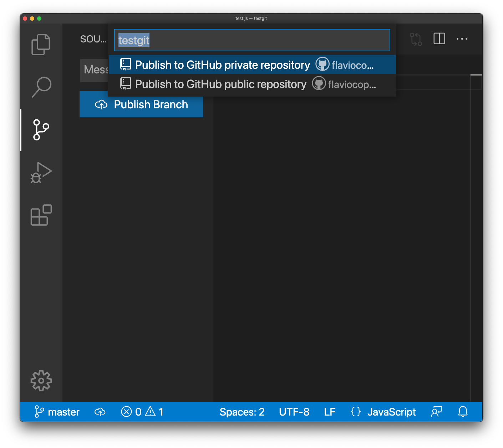The height and width of the screenshot is (448, 503).
Task: Open the more actions ellipsis menu
Action: click(x=462, y=39)
